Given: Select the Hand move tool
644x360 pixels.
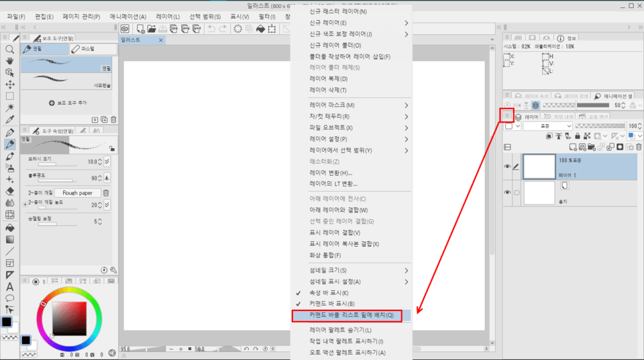Looking at the screenshot, I should (10, 61).
